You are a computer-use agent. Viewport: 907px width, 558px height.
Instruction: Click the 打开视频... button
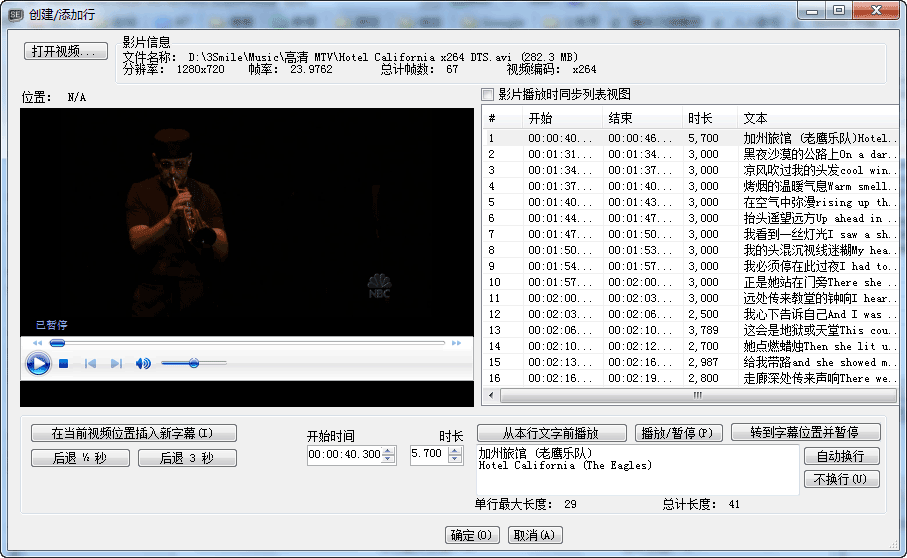[65, 51]
